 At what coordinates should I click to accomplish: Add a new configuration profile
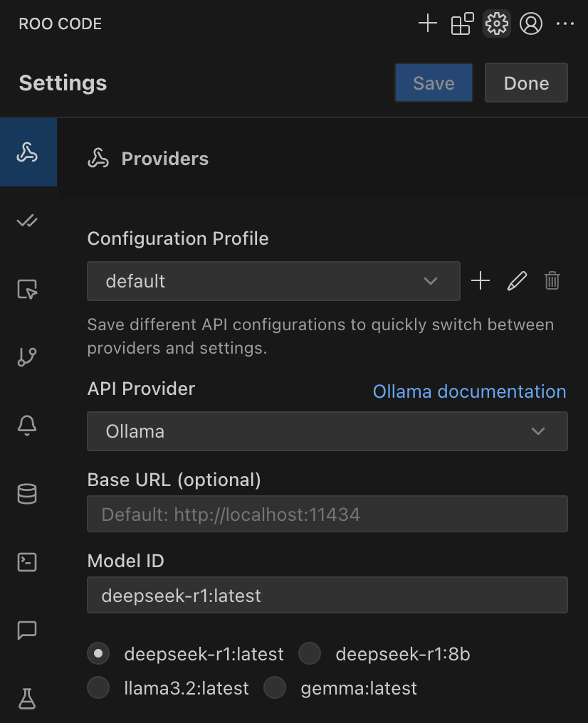tap(481, 281)
